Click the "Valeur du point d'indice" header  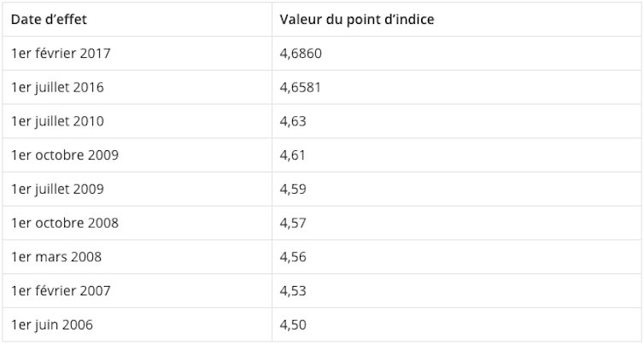coord(357,20)
